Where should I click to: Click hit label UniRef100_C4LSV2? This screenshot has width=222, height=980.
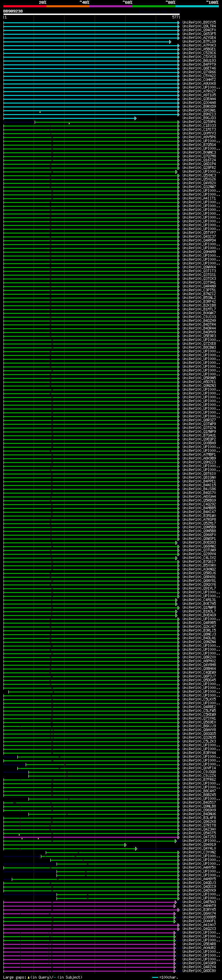click(199, 558)
